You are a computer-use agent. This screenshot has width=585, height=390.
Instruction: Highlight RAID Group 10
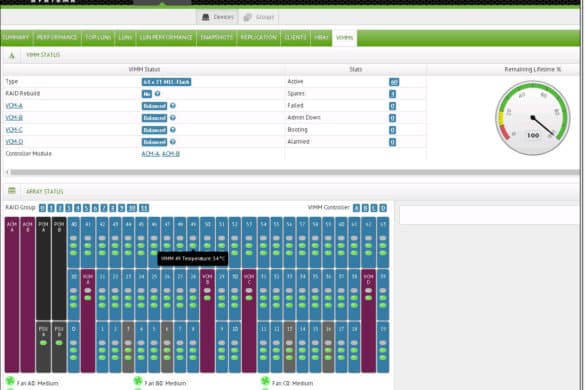tap(132, 208)
